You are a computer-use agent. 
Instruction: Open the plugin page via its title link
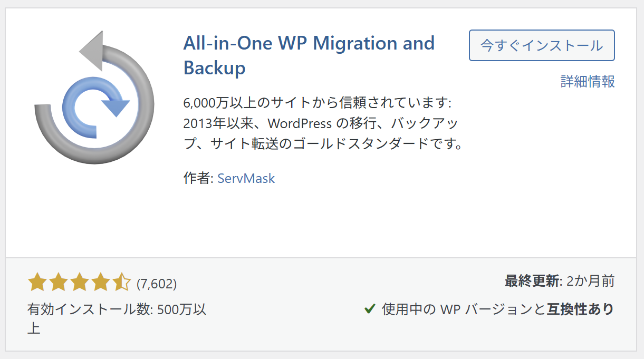click(x=309, y=43)
